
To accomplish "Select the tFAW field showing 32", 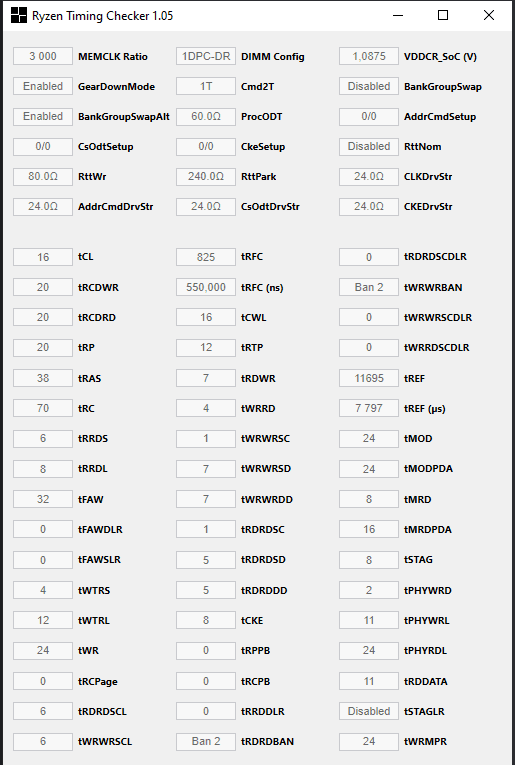I will tap(43, 499).
